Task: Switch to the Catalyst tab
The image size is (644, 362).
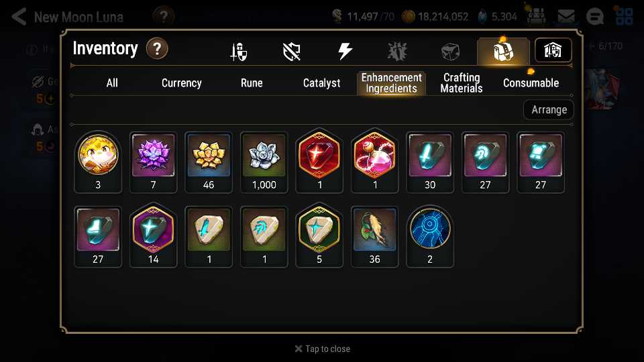Action: (321, 83)
